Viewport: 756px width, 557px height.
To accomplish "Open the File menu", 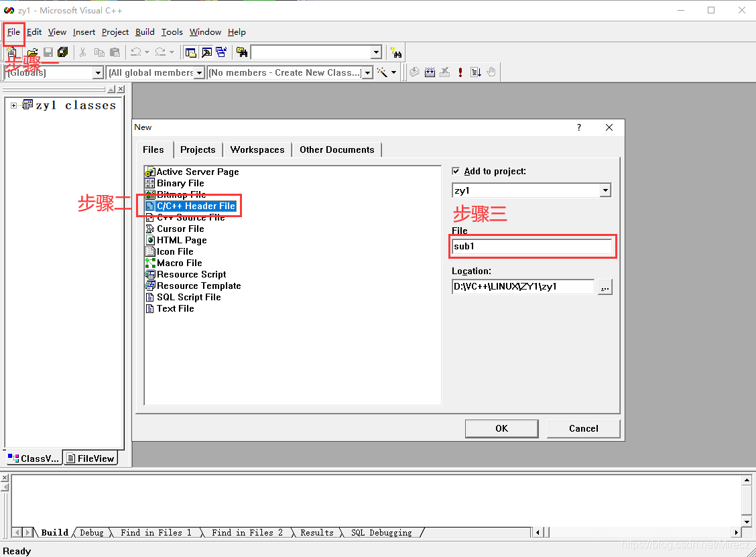I will pos(13,32).
